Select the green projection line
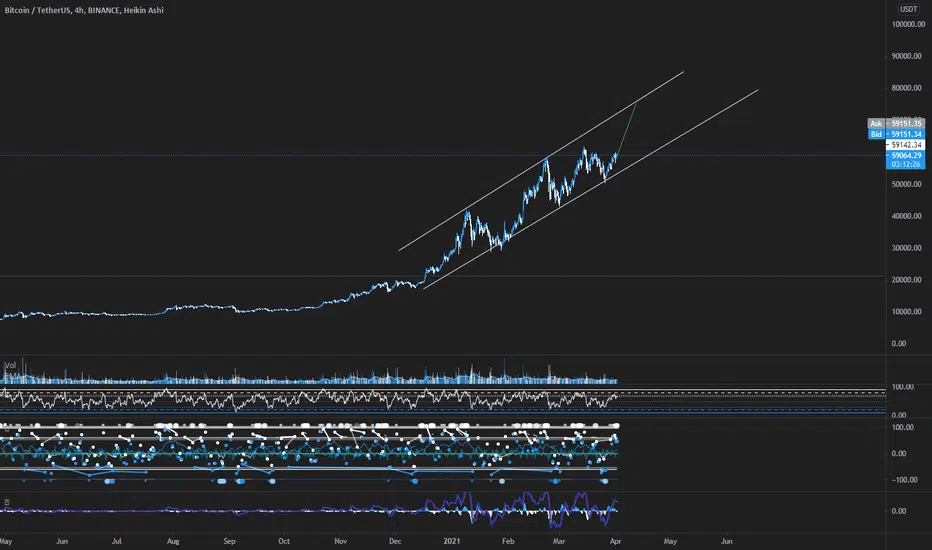The height and width of the screenshot is (550, 932). tap(627, 128)
